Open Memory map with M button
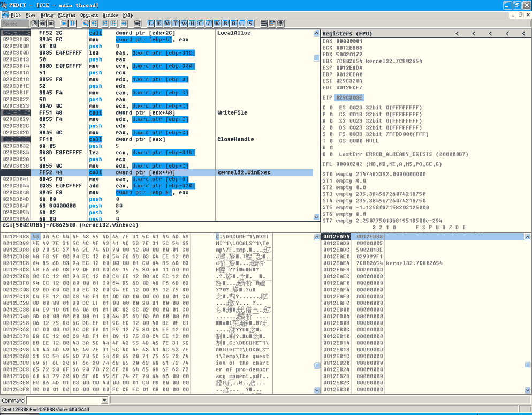This screenshot has width=532, height=415. [168, 24]
